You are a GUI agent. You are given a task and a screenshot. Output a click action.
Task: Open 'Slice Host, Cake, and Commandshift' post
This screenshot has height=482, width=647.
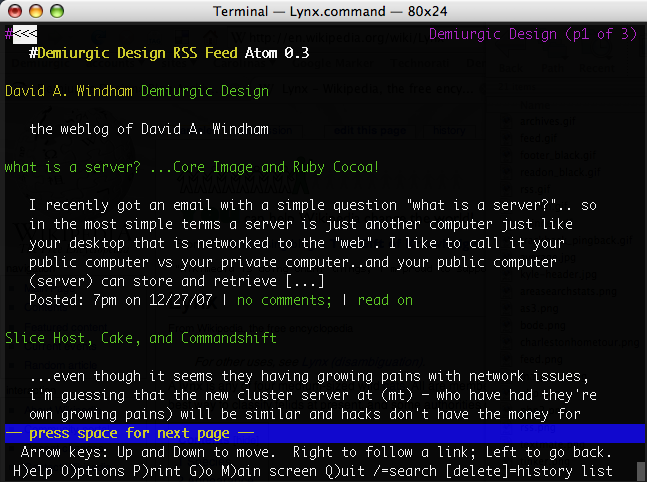coord(141,338)
